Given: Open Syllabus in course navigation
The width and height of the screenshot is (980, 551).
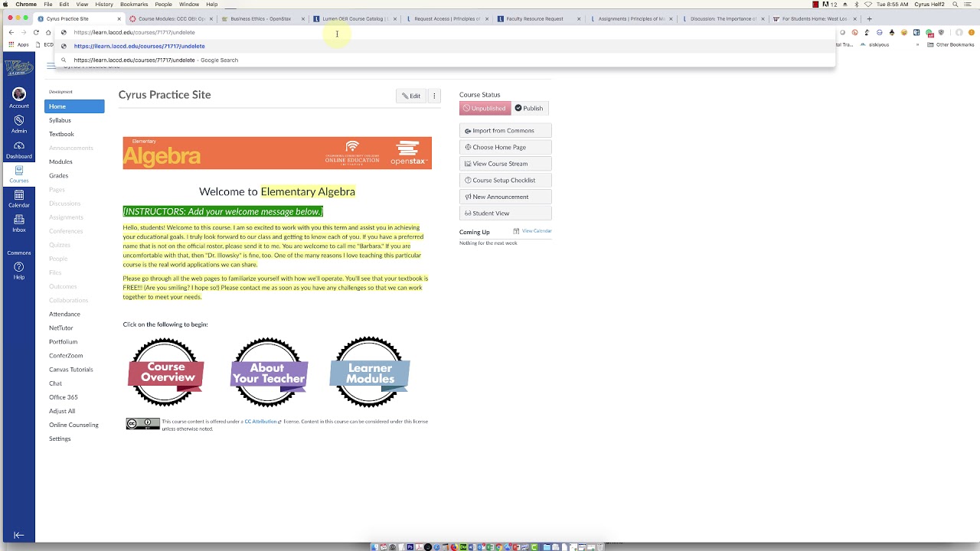Looking at the screenshot, I should tap(60, 120).
